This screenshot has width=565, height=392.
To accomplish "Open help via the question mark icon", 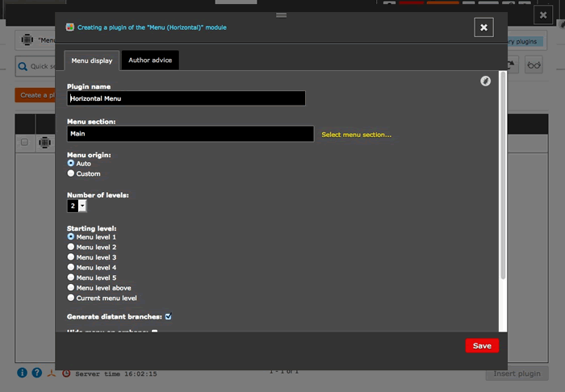I will (x=36, y=373).
